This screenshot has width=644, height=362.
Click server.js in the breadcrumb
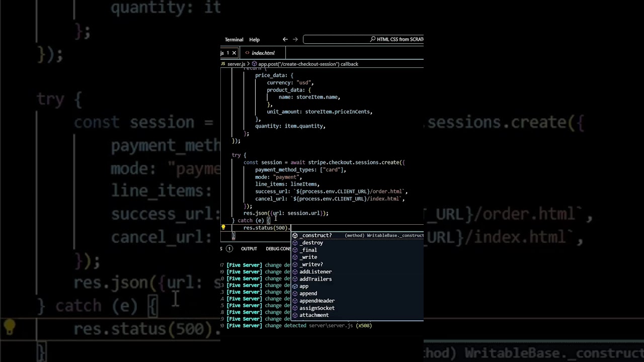pos(236,64)
